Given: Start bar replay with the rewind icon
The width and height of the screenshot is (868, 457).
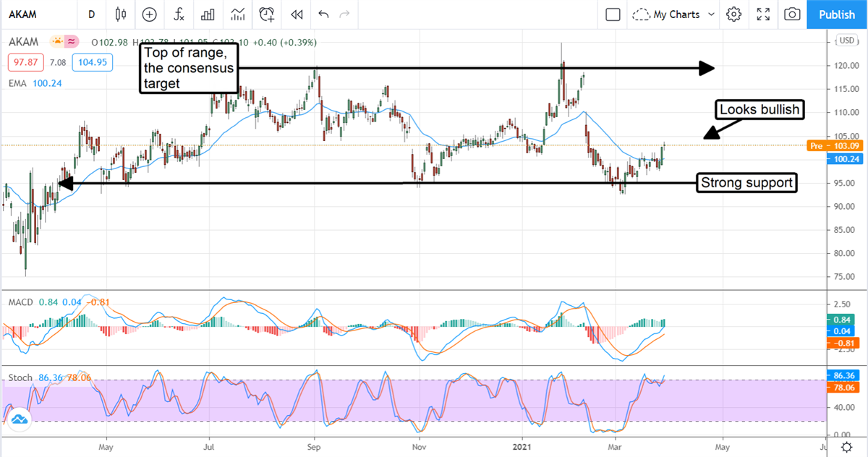Looking at the screenshot, I should pos(296,14).
